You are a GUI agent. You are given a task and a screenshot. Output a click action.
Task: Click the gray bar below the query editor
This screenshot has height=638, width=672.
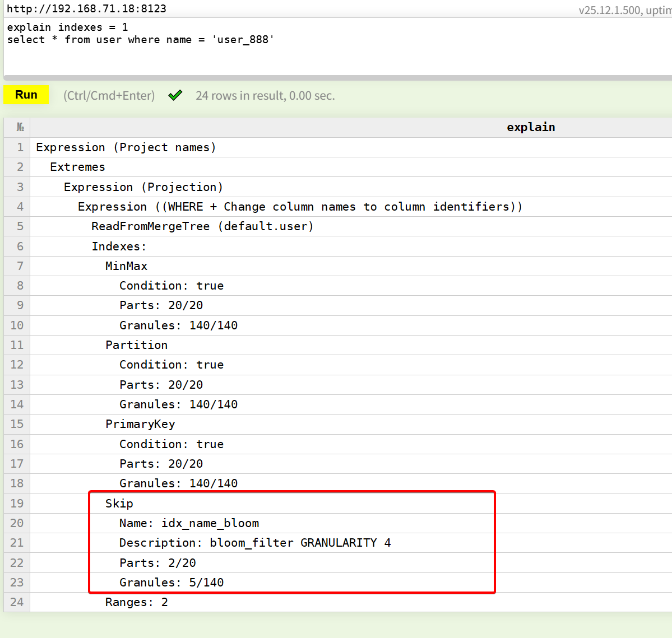click(336, 78)
